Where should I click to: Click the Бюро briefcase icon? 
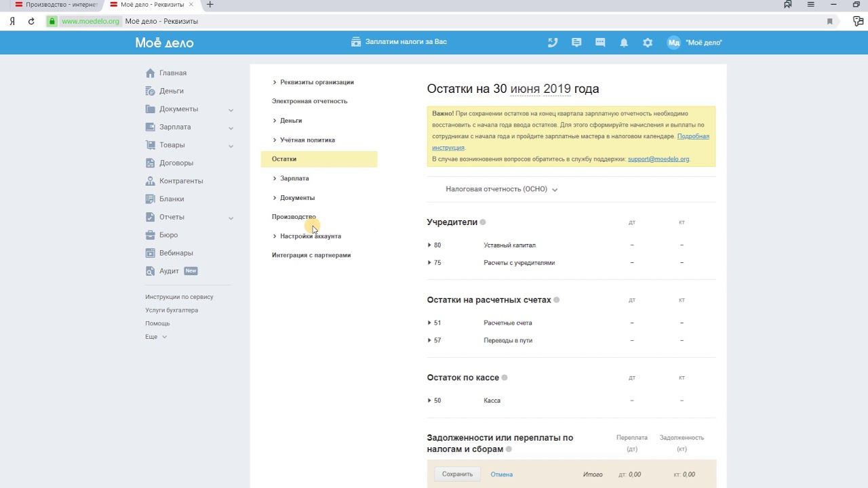(x=151, y=235)
